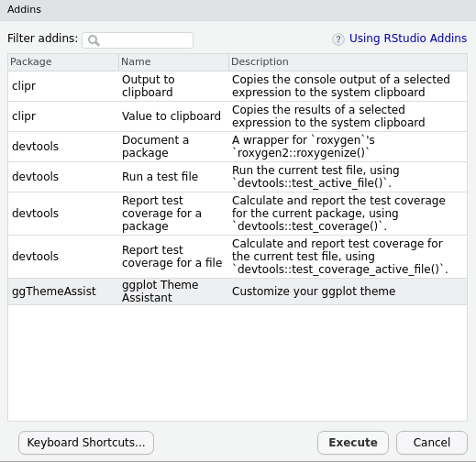Click description 'Copies the results of a selected'

pos(328,116)
